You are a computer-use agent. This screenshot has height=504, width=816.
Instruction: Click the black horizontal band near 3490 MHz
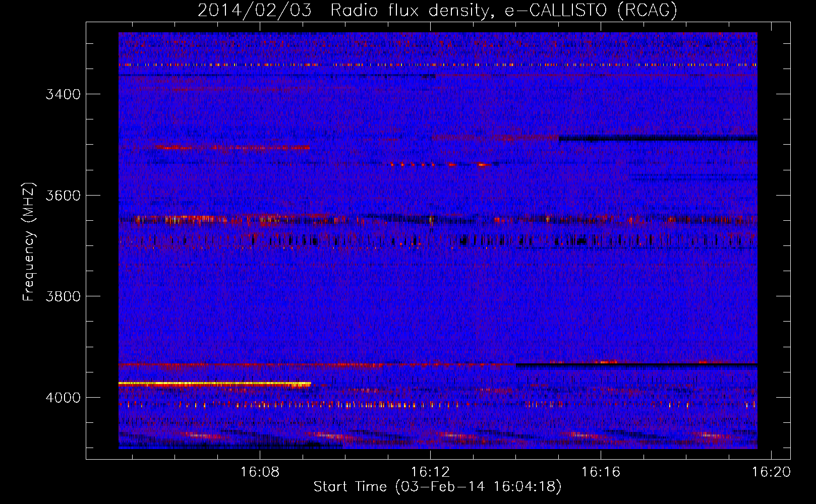point(658,138)
